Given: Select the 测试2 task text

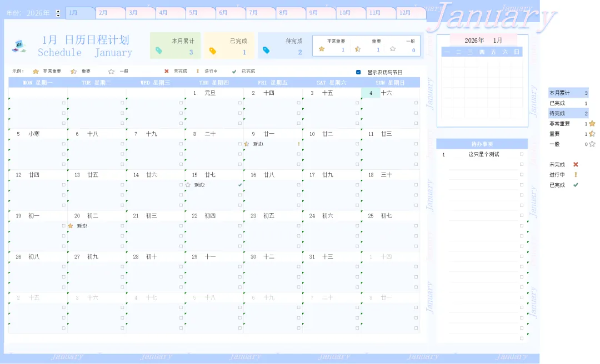Looking at the screenshot, I should click(200, 185).
